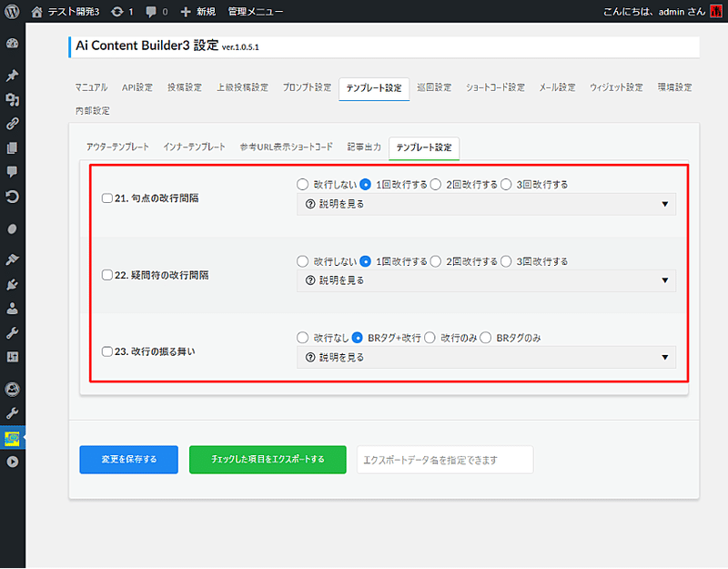Open the 内部設定 tab
The image size is (728, 569).
(93, 111)
